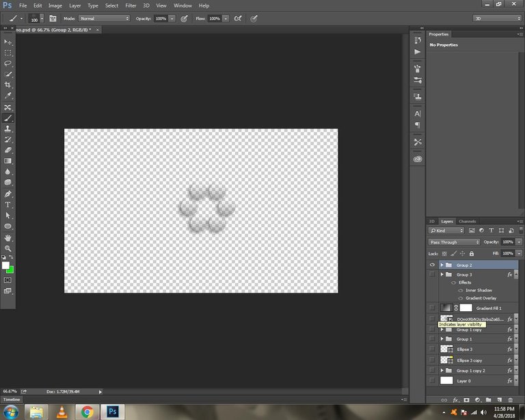Show the Gradient Fill 1 layer
This screenshot has width=525, height=420.
tap(432, 307)
